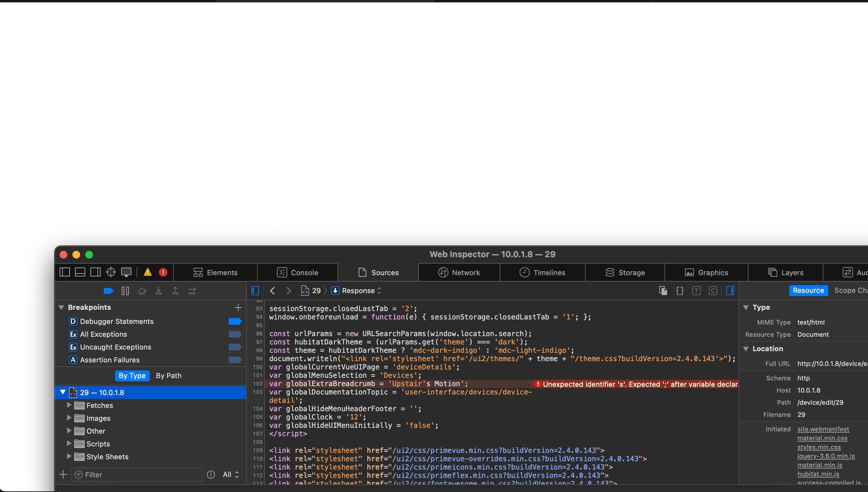Dock inspector to bottom icon
The height and width of the screenshot is (492, 868).
click(80, 272)
